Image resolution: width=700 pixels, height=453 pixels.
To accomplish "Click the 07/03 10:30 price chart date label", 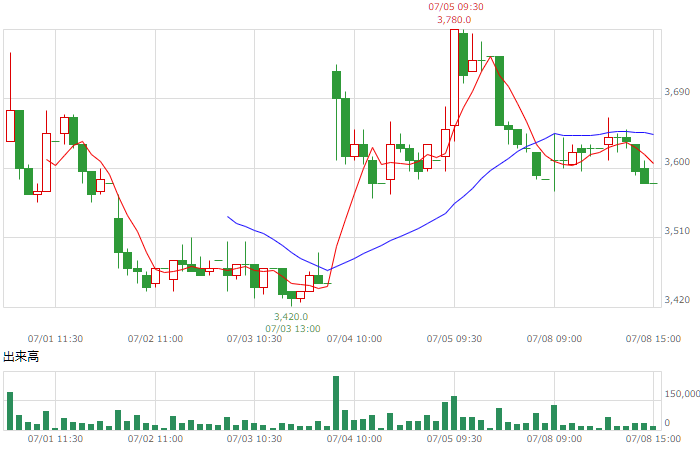I will coord(254,339).
